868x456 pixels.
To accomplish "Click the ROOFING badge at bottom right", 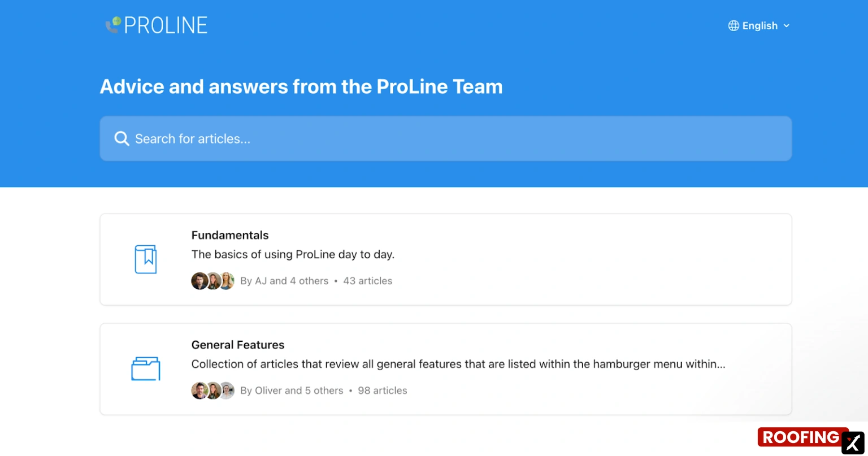I will coord(800,437).
